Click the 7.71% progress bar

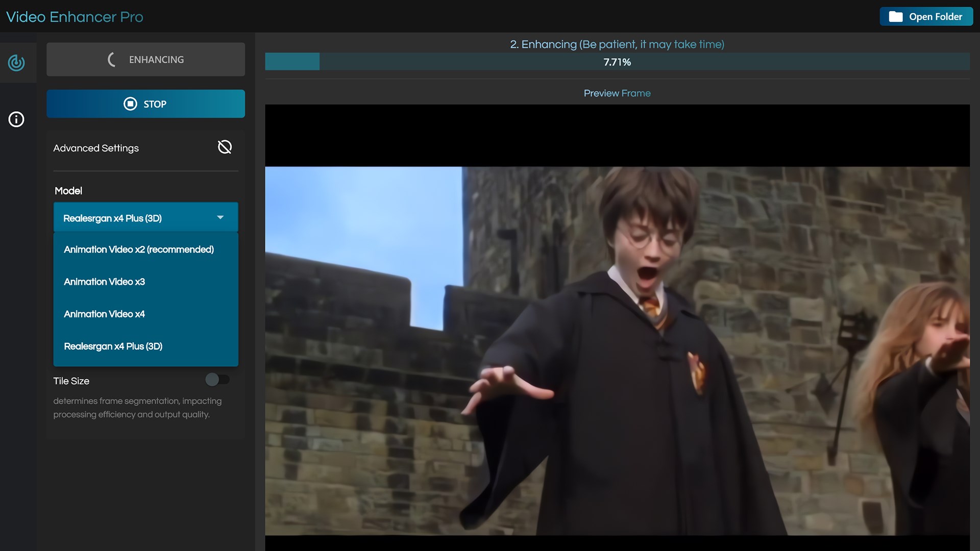pyautogui.click(x=617, y=62)
